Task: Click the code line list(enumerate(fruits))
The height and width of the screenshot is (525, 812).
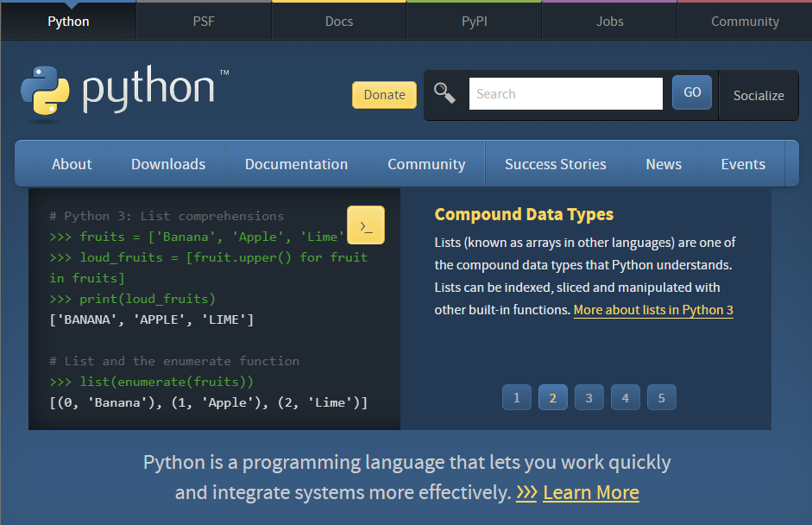Action: [152, 382]
